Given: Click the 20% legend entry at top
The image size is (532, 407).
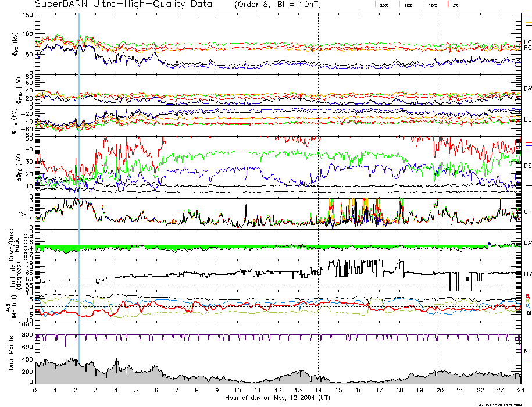Looking at the screenshot, I should point(383,5).
